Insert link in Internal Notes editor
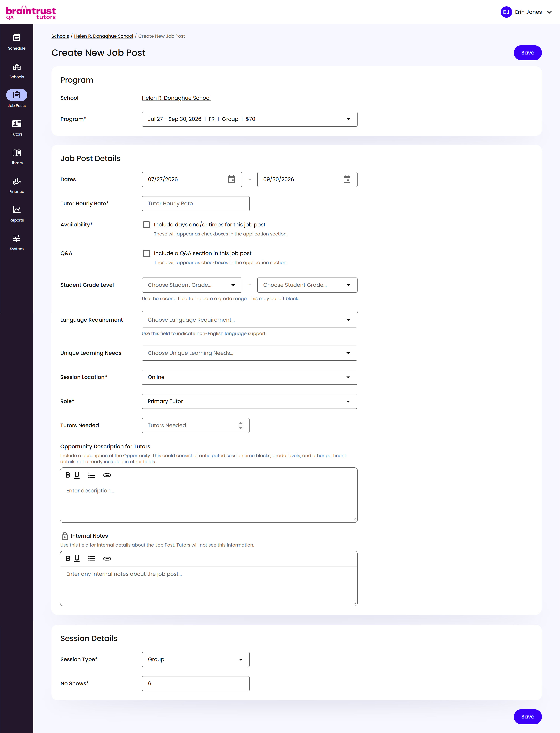The width and height of the screenshot is (560, 733). tap(107, 558)
